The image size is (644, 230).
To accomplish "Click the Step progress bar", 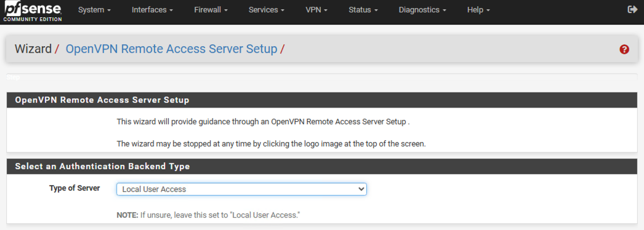I will (x=321, y=77).
